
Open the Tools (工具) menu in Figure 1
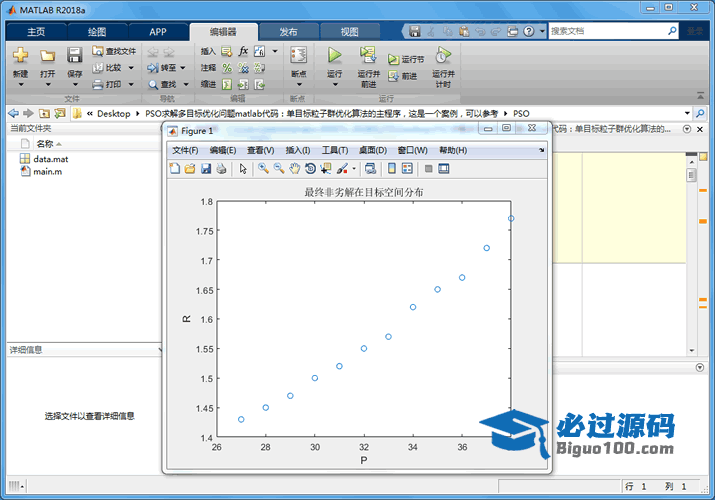(335, 150)
